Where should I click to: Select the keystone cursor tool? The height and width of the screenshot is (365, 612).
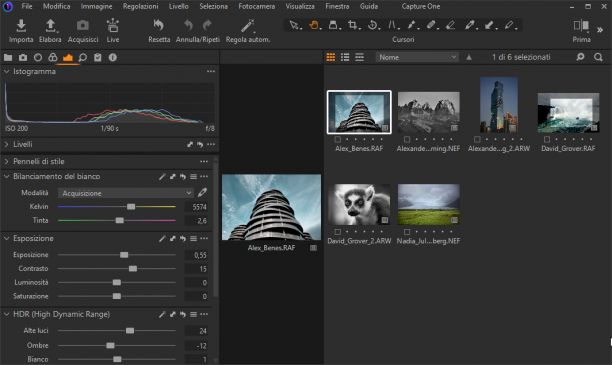pyautogui.click(x=392, y=25)
